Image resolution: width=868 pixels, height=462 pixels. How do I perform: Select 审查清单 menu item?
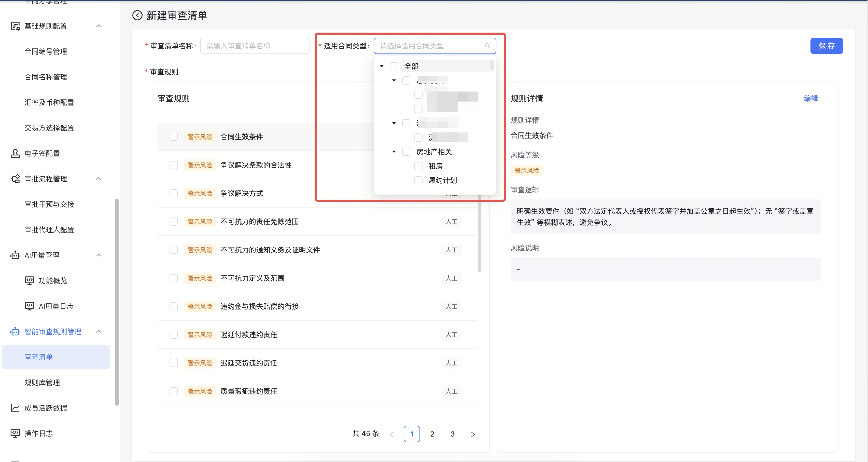(x=56, y=357)
